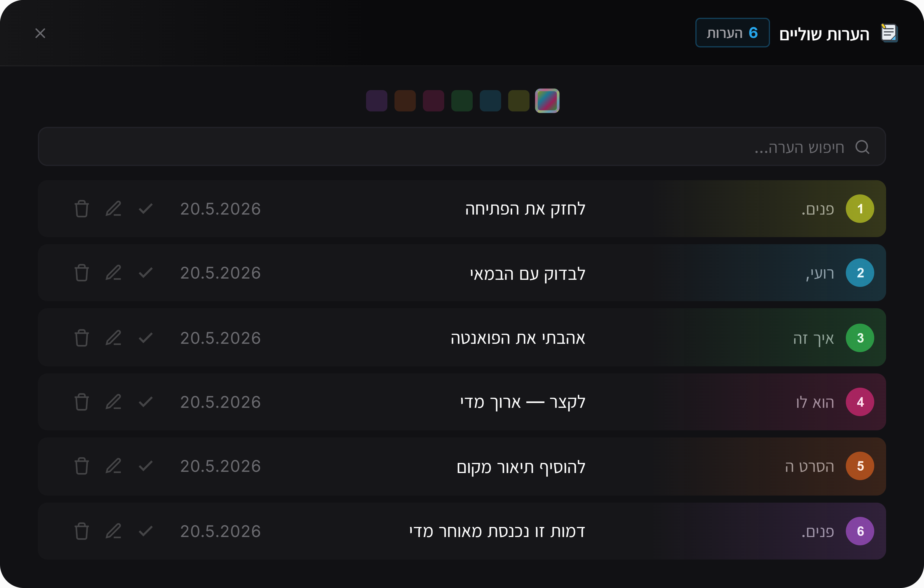Open the note text 'לקצר — ארוך מדי'
Viewport: 924px width, 588px height.
click(523, 402)
